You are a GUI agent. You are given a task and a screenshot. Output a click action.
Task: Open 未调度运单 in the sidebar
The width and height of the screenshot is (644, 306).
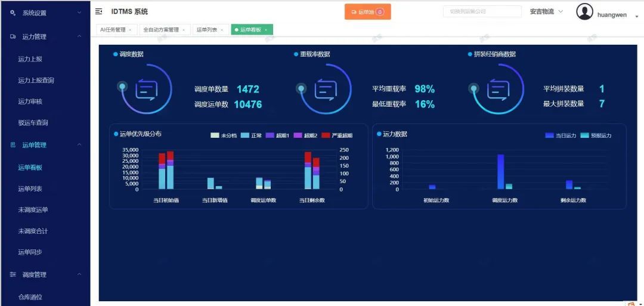tap(33, 210)
